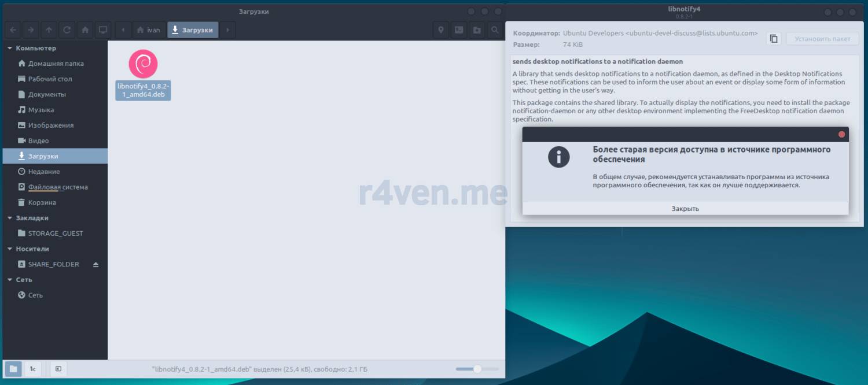Collapse the Компьютер sidebar section
This screenshot has width=868, height=385.
click(10, 49)
